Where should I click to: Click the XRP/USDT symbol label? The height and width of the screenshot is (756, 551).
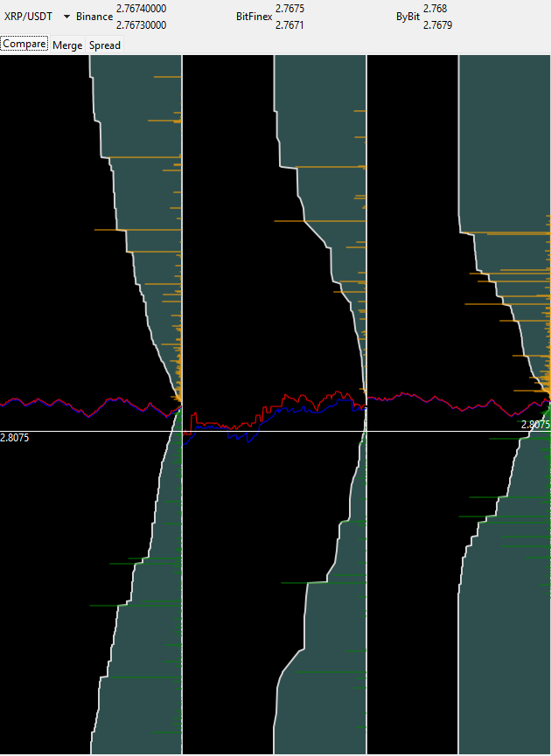(29, 16)
